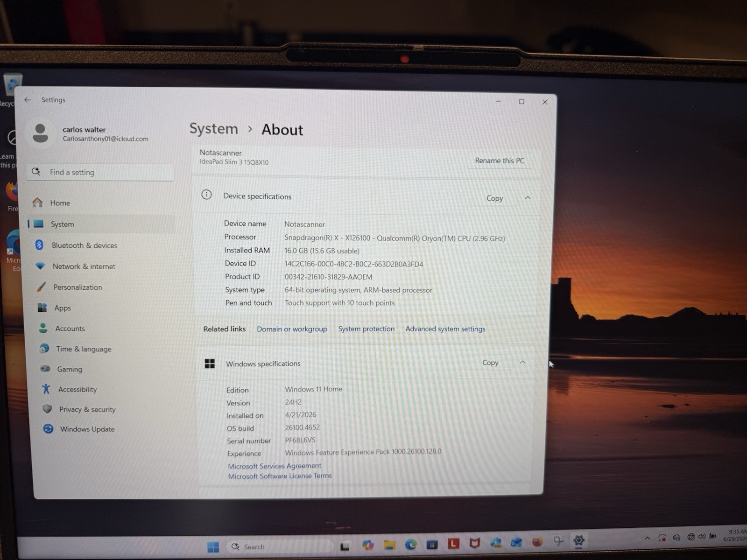Show hidden system tray icons
The image size is (747, 560).
tap(647, 538)
